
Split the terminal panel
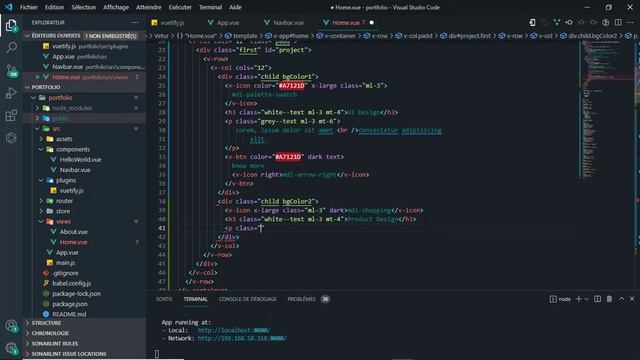click(597, 299)
